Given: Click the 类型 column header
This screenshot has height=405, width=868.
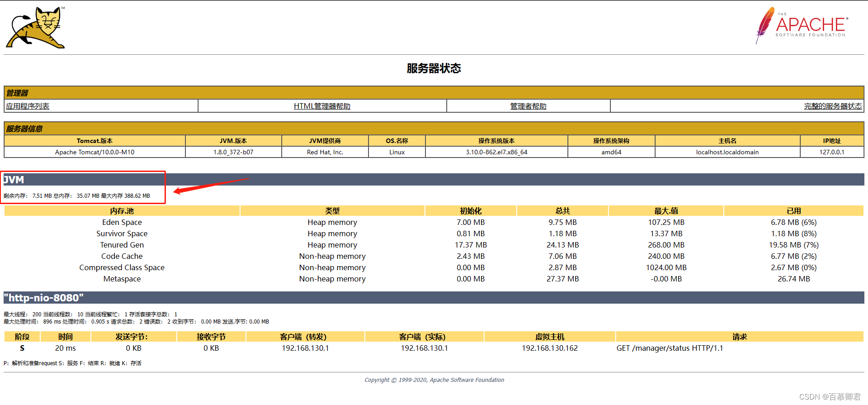Looking at the screenshot, I should [332, 211].
